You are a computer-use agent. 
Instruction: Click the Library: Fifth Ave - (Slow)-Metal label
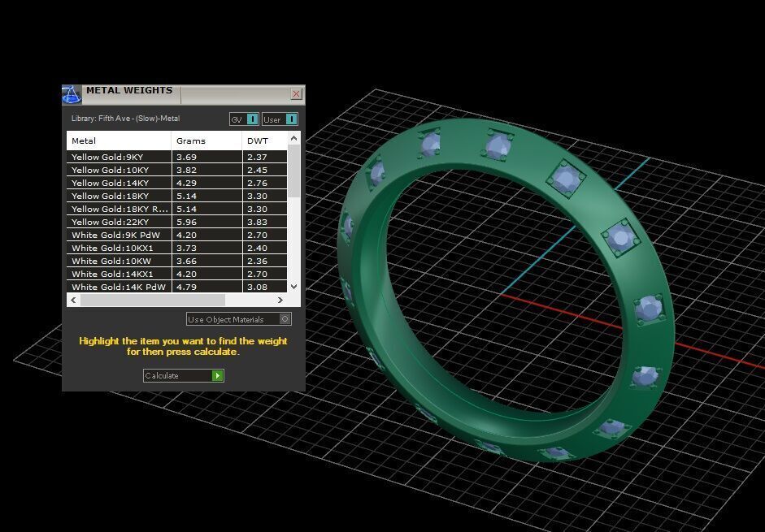(x=125, y=118)
